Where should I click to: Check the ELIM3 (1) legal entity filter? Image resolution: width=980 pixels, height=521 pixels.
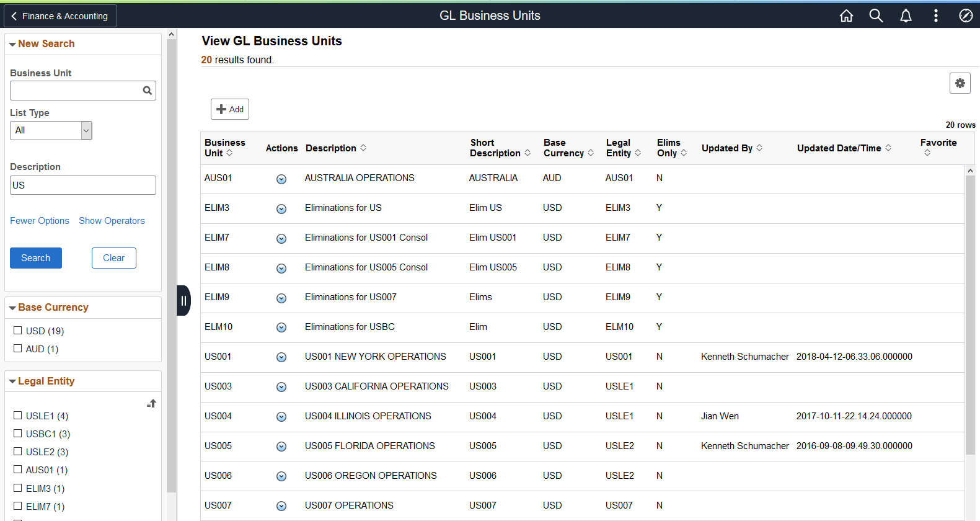pyautogui.click(x=18, y=488)
